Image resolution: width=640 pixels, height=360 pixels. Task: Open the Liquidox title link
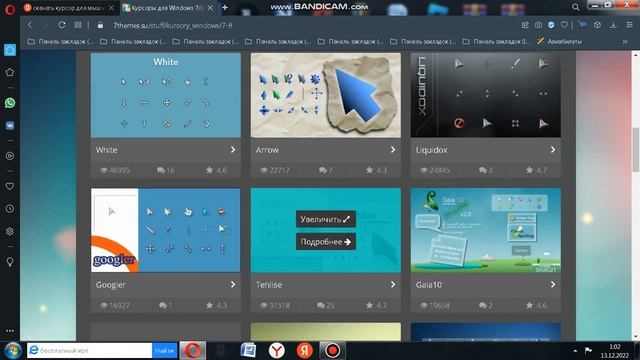[x=431, y=150]
